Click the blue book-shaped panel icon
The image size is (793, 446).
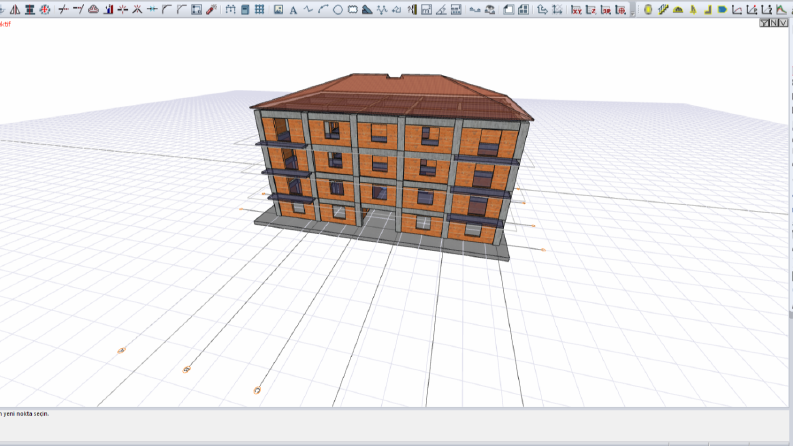tap(245, 9)
